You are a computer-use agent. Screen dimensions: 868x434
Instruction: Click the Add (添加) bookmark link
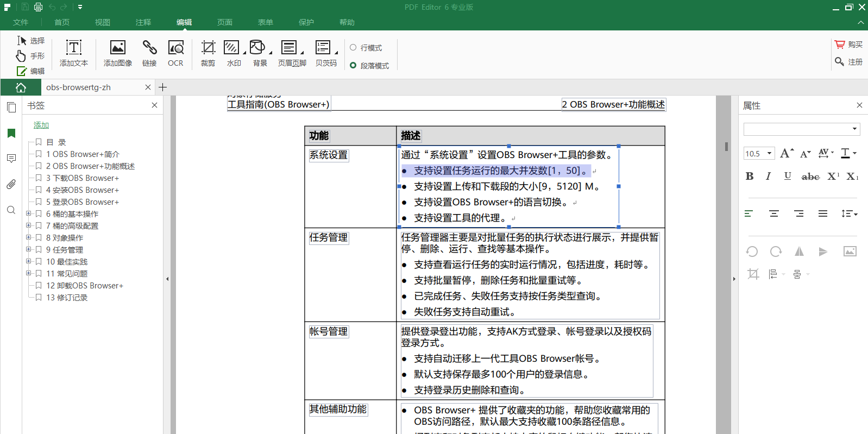click(41, 125)
